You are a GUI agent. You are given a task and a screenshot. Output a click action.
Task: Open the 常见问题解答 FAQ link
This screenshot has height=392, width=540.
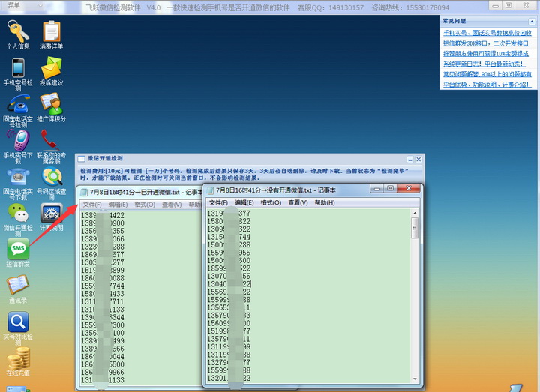point(487,74)
